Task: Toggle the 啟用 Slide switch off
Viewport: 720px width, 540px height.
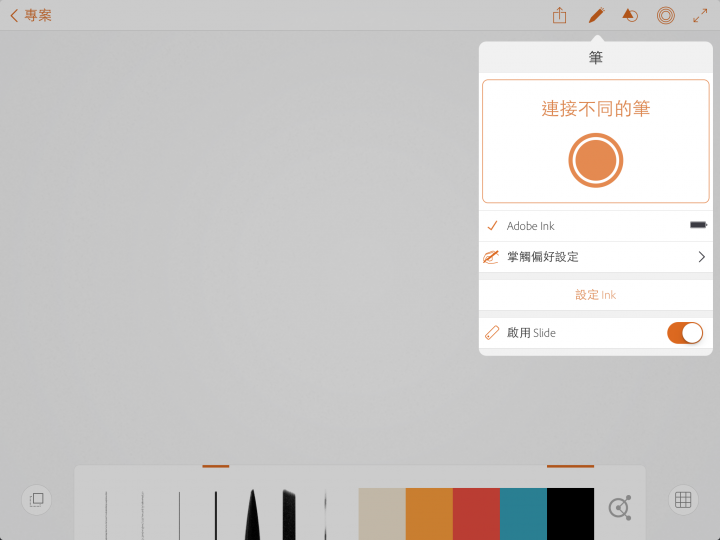Action: coord(685,333)
